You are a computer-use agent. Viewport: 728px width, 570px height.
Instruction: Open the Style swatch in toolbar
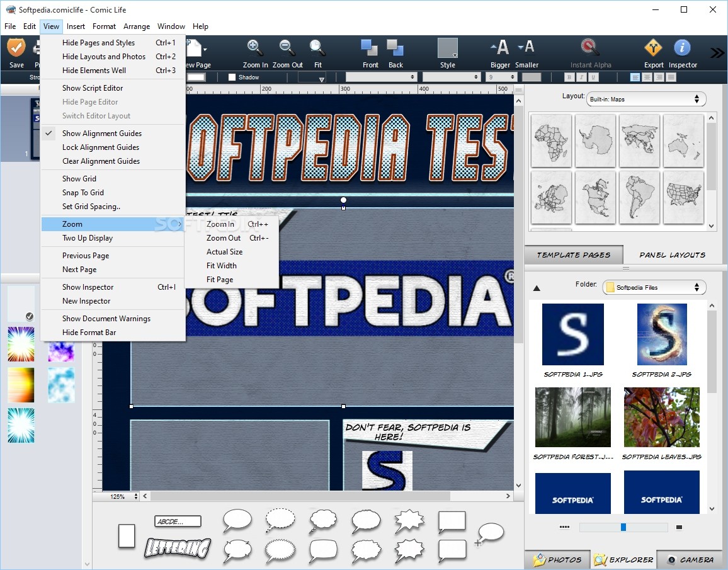[x=448, y=48]
